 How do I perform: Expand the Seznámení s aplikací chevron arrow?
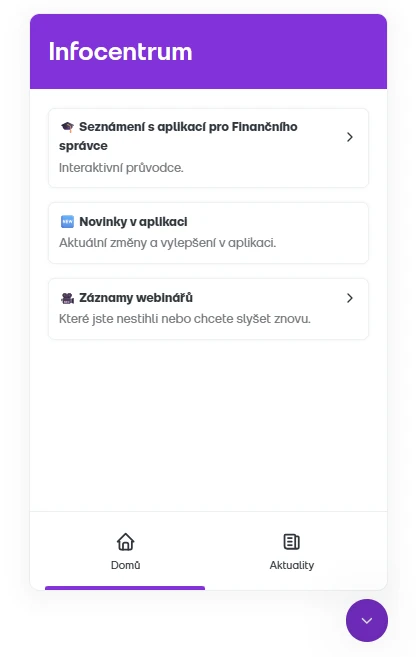coord(350,137)
